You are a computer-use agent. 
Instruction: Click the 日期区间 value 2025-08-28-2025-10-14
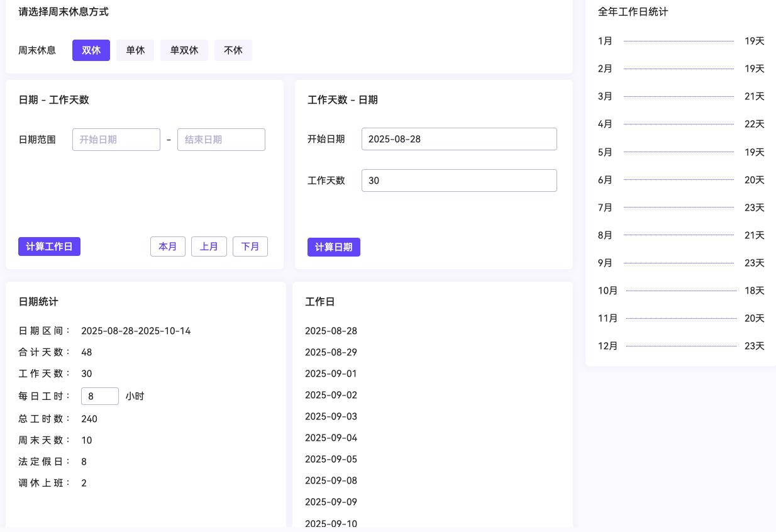[x=136, y=331]
